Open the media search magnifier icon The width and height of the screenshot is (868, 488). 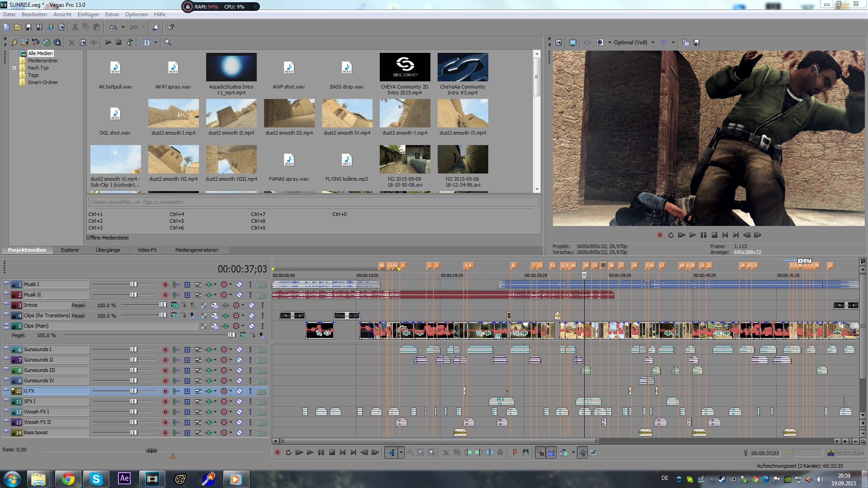[x=168, y=42]
